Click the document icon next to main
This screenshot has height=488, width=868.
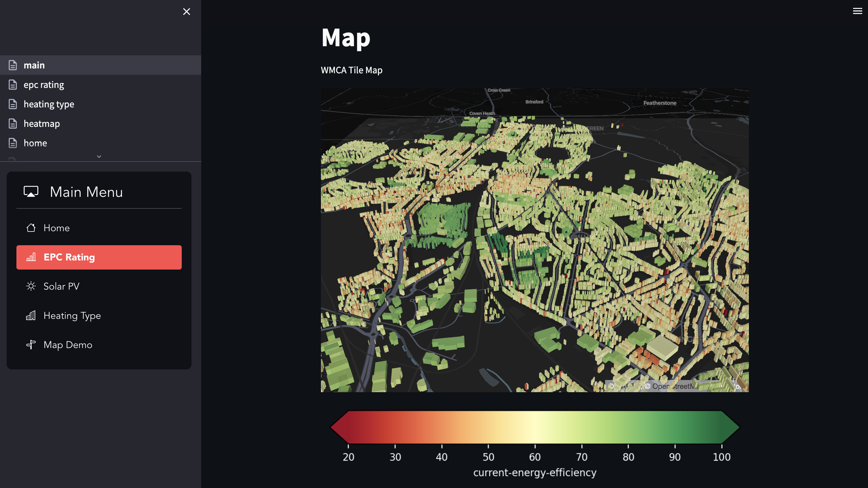(x=12, y=65)
